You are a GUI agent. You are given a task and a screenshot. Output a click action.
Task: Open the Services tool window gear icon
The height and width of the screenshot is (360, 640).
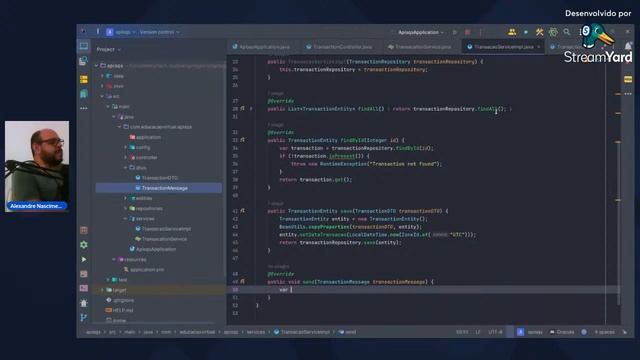84,244
